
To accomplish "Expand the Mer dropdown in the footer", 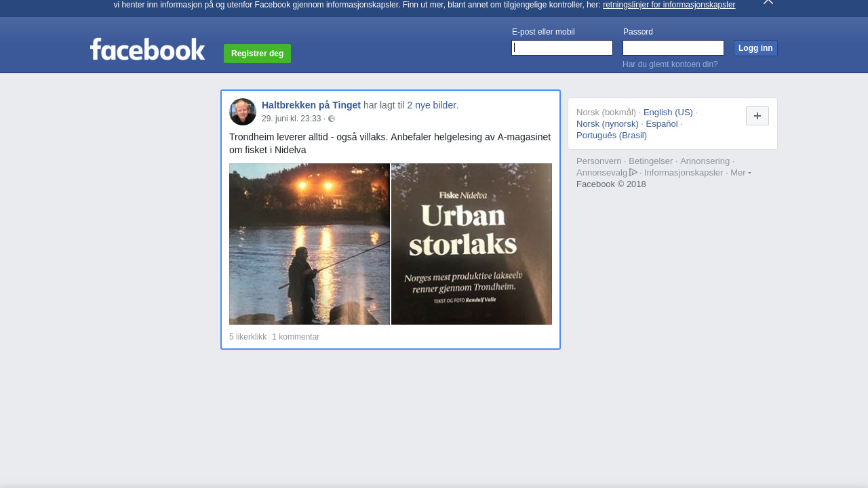I will [x=741, y=173].
